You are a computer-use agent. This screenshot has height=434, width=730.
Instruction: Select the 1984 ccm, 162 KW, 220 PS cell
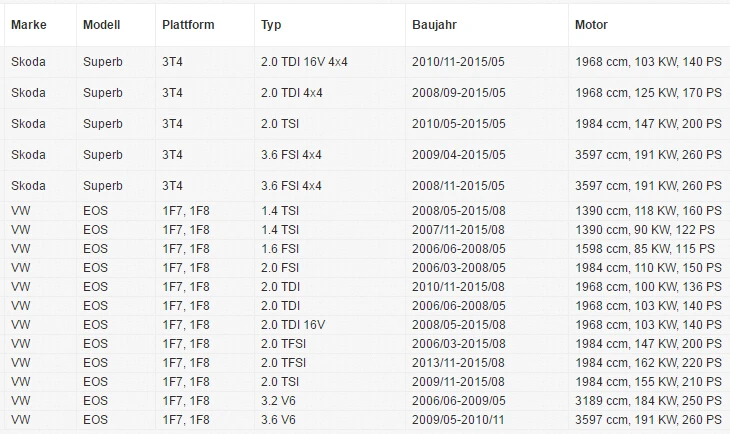pos(648,363)
